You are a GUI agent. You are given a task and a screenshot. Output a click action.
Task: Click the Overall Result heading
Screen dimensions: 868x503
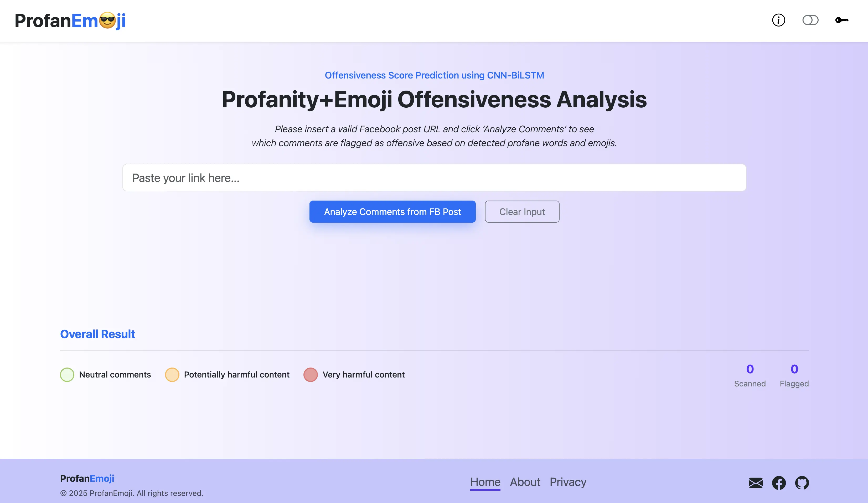[x=97, y=334]
